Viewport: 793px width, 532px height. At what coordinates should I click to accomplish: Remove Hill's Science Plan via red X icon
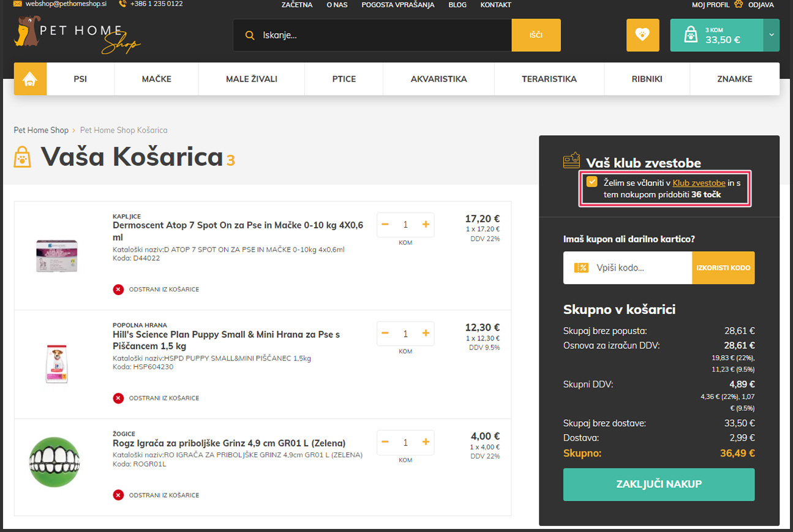[x=118, y=398]
